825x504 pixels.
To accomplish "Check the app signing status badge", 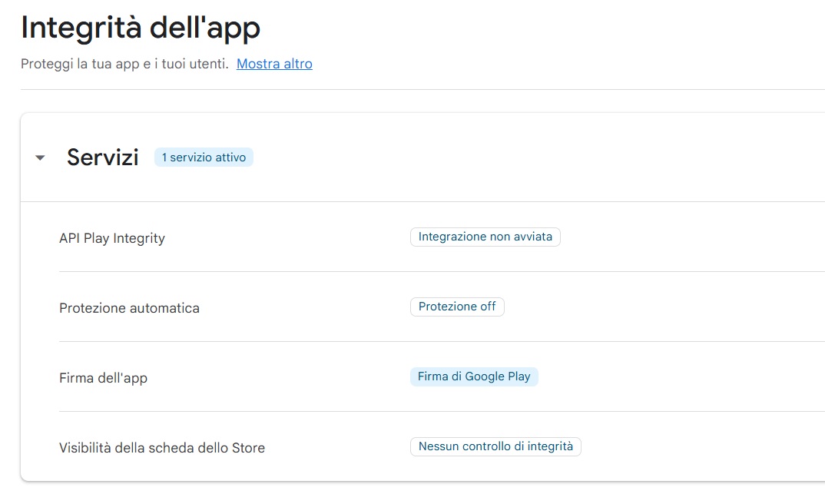I will tap(474, 376).
